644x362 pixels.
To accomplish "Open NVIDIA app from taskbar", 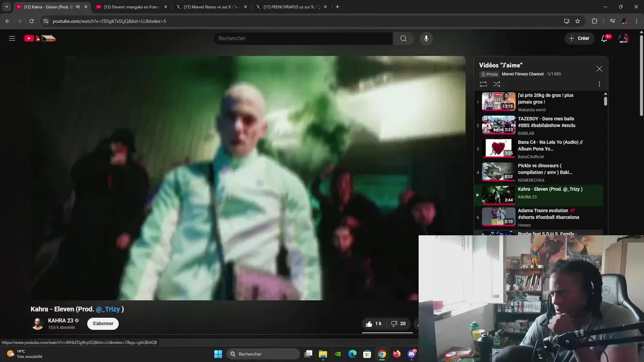I will tap(338, 354).
